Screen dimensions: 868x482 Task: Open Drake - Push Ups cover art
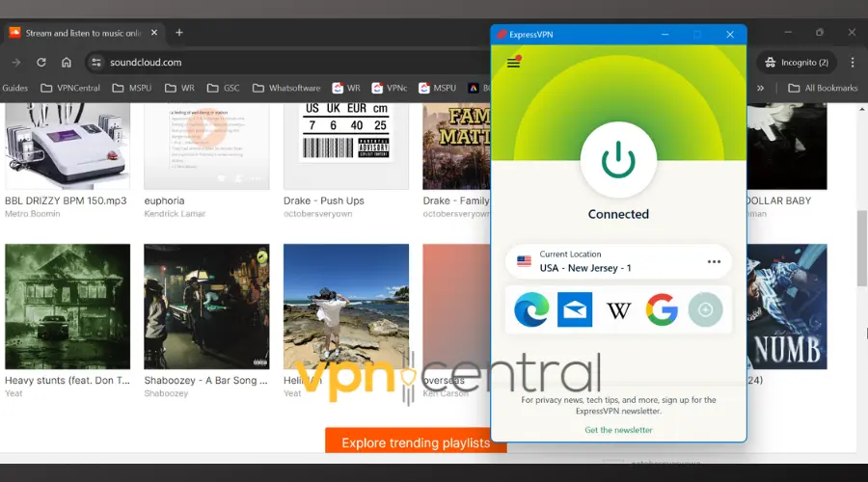pos(346,147)
